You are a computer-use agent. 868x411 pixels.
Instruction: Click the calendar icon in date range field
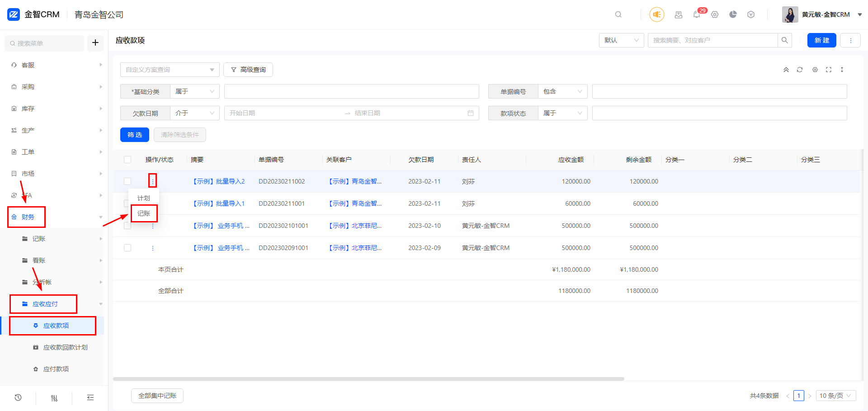(x=471, y=113)
